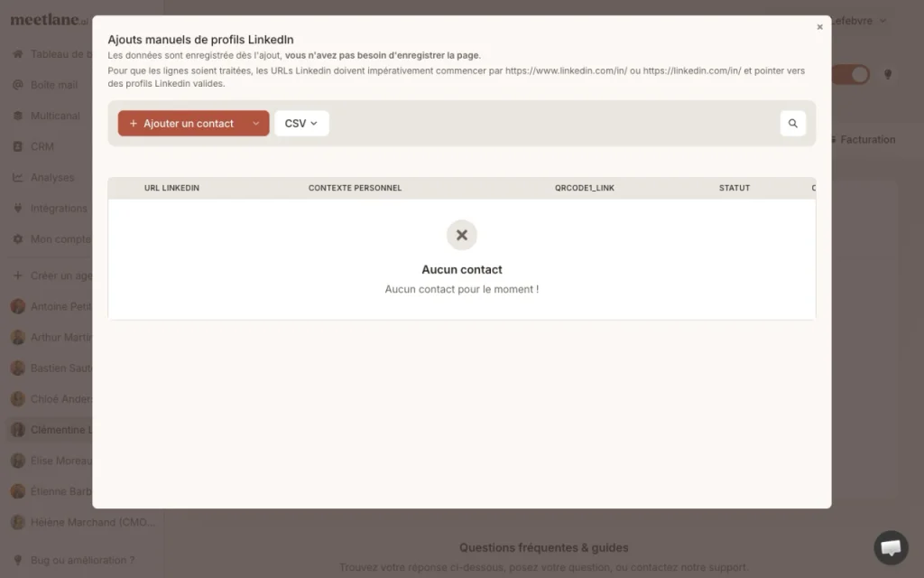Select agent Bastien Sauter avatar
The height and width of the screenshot is (578, 924).
tap(18, 368)
